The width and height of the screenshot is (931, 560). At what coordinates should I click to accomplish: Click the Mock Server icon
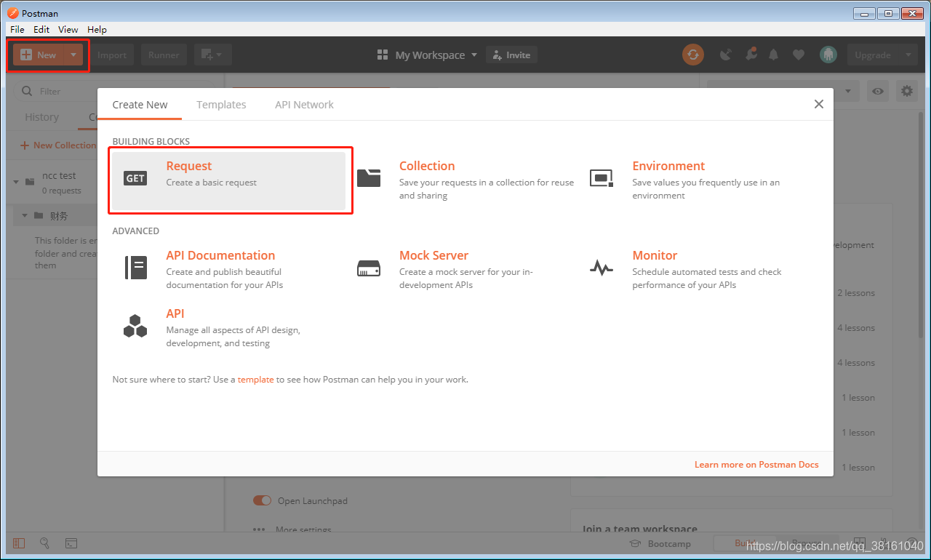(369, 268)
